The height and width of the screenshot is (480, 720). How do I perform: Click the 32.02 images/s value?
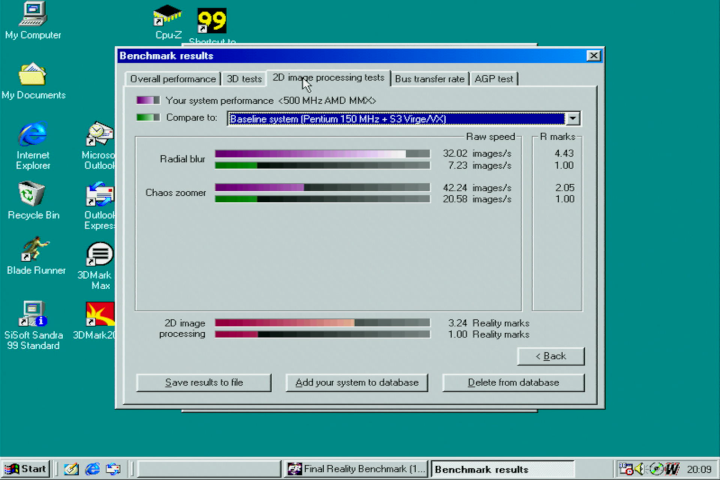tap(477, 153)
